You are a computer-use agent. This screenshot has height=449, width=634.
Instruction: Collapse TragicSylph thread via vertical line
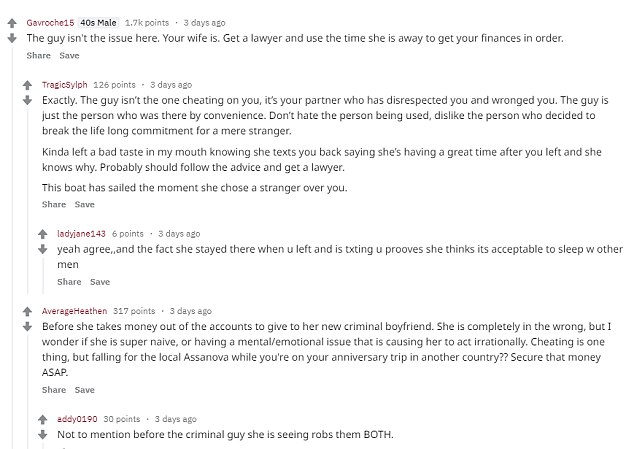[27, 200]
